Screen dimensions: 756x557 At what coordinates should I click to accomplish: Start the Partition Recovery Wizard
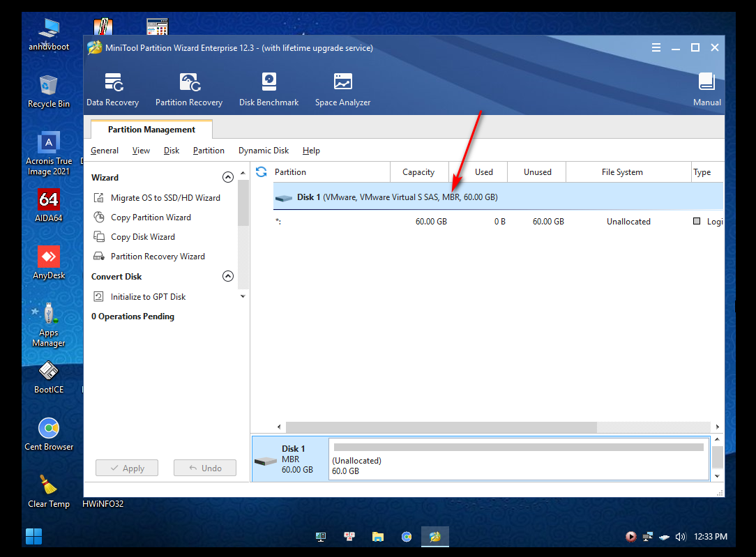pyautogui.click(x=149, y=257)
